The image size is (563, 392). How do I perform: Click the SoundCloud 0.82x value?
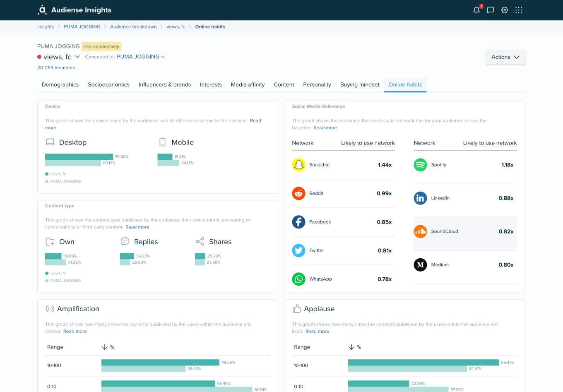click(506, 231)
